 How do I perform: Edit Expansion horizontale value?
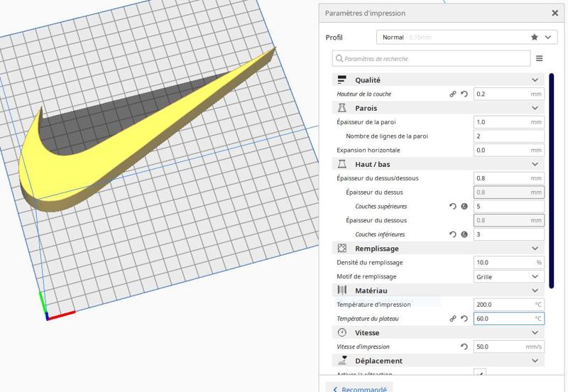(508, 150)
